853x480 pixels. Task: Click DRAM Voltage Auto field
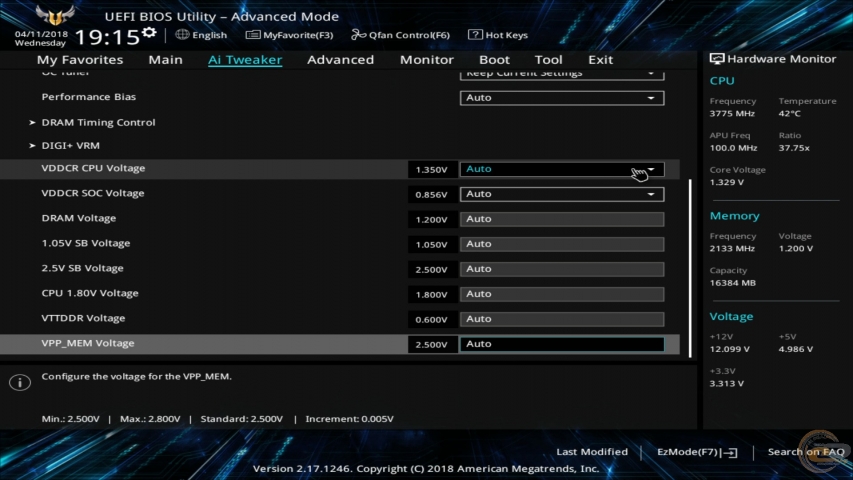(562, 219)
